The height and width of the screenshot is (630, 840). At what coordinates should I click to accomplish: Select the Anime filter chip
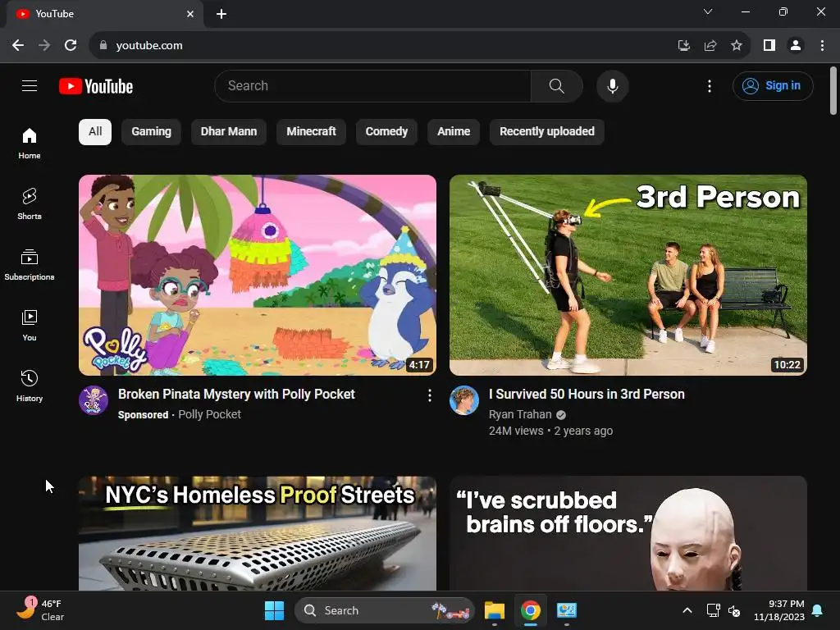(x=454, y=132)
